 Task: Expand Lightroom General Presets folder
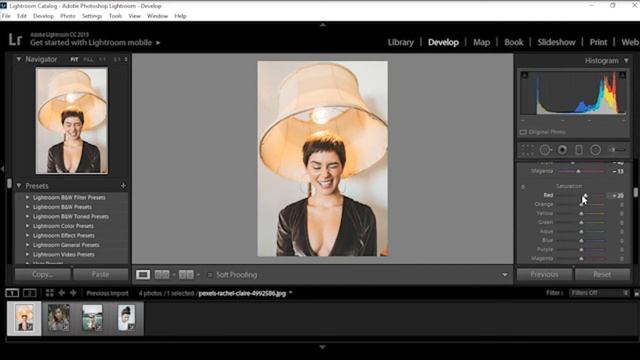pos(27,245)
